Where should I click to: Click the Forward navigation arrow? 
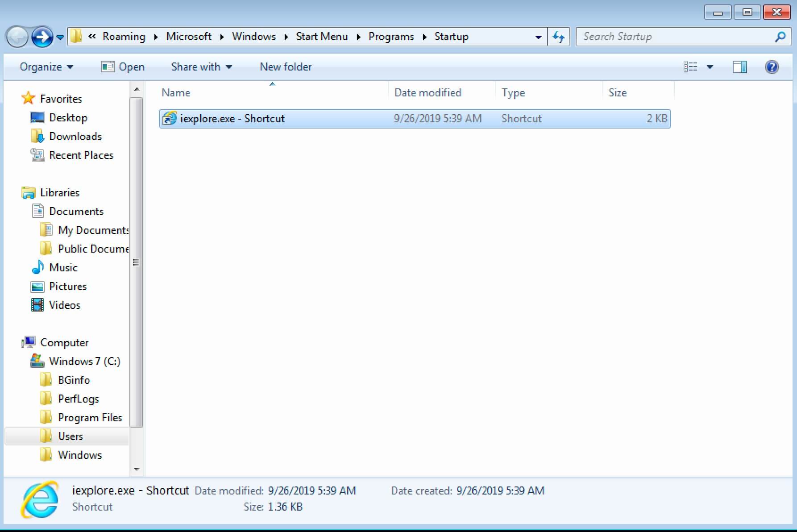tap(41, 37)
